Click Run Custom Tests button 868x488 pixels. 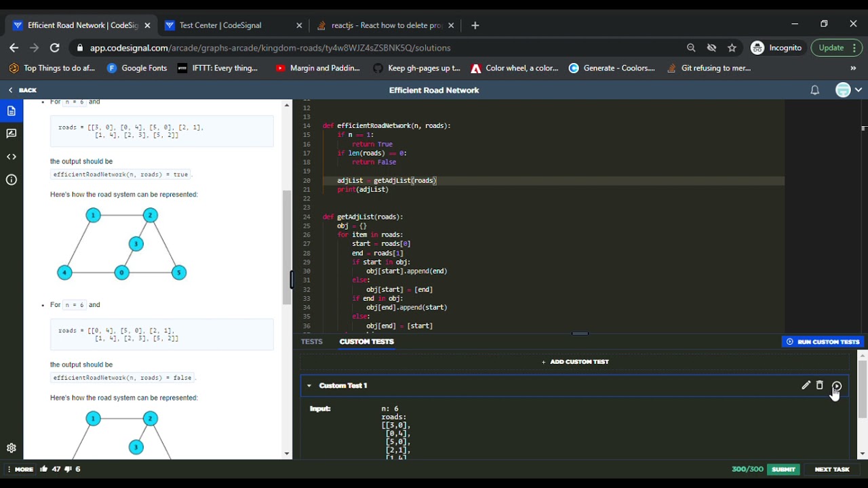coord(823,342)
